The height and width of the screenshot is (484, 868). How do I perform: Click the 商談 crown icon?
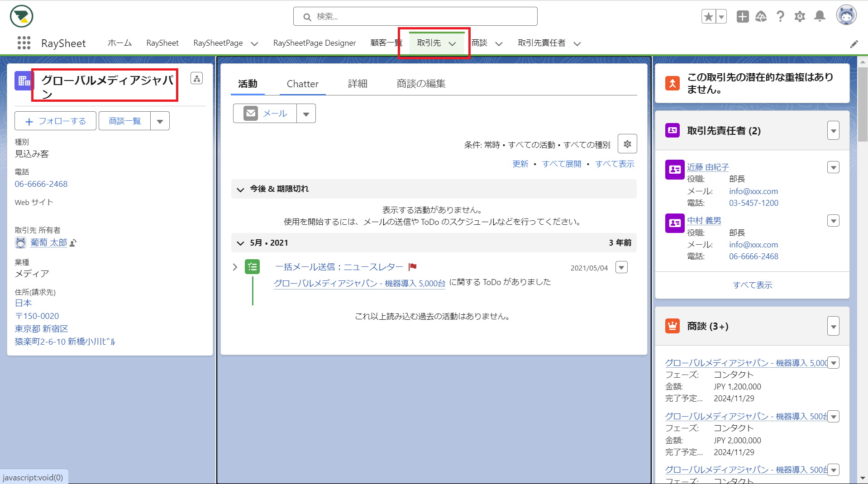point(672,326)
